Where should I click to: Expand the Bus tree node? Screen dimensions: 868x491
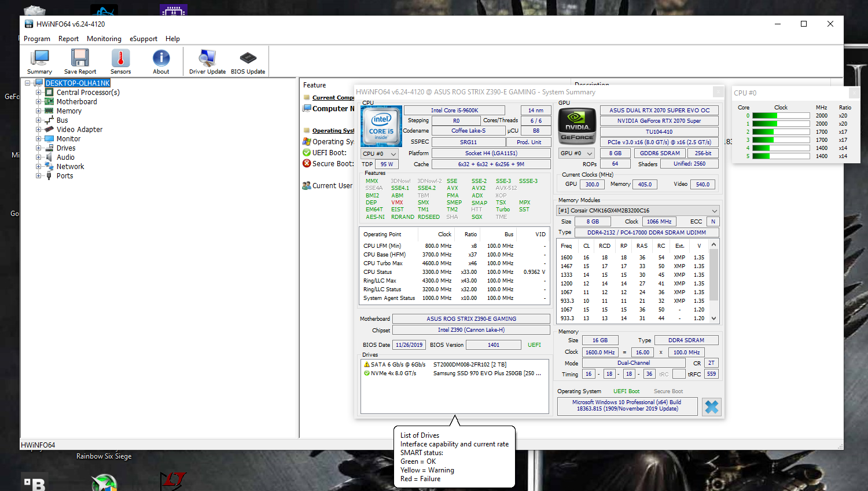[39, 120]
